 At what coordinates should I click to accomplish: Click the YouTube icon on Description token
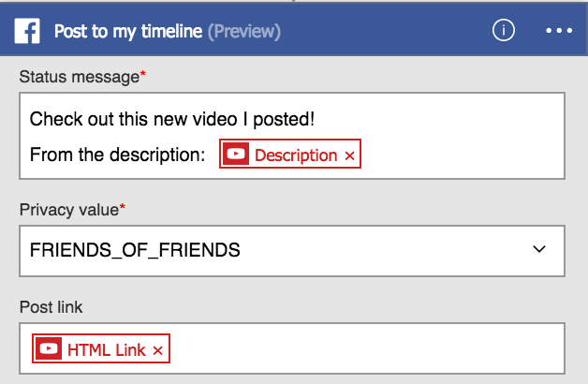(236, 155)
